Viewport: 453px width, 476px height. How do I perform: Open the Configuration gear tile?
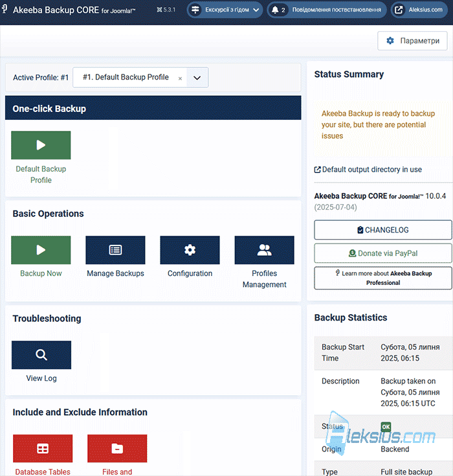point(190,250)
